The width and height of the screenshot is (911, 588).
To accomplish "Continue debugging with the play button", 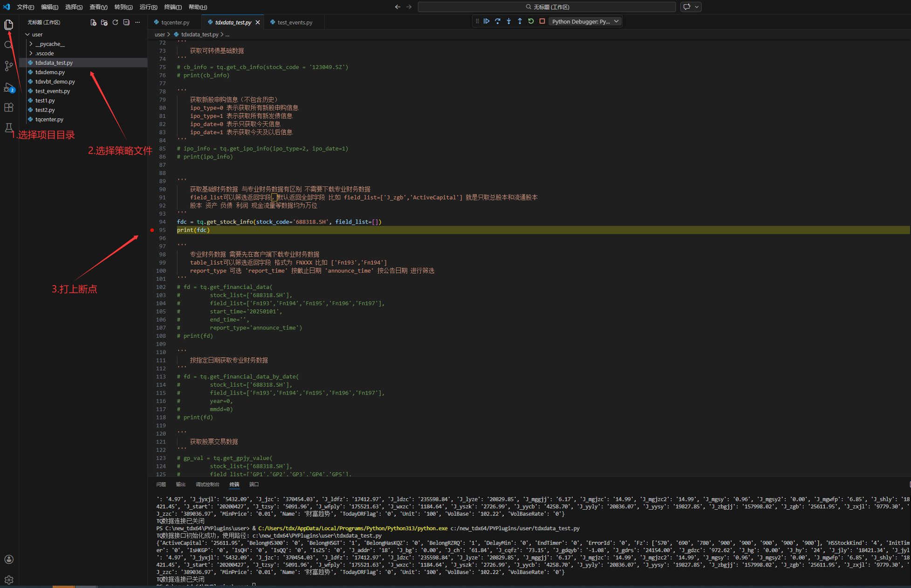I will point(486,21).
